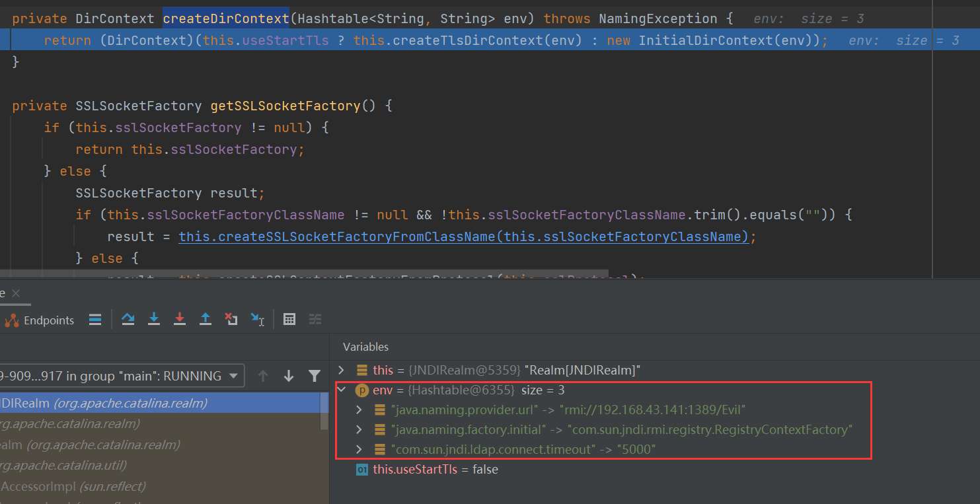This screenshot has height=504, width=980.
Task: Click 'this.createTlsDirContext(env)' in return line
Action: (467, 40)
